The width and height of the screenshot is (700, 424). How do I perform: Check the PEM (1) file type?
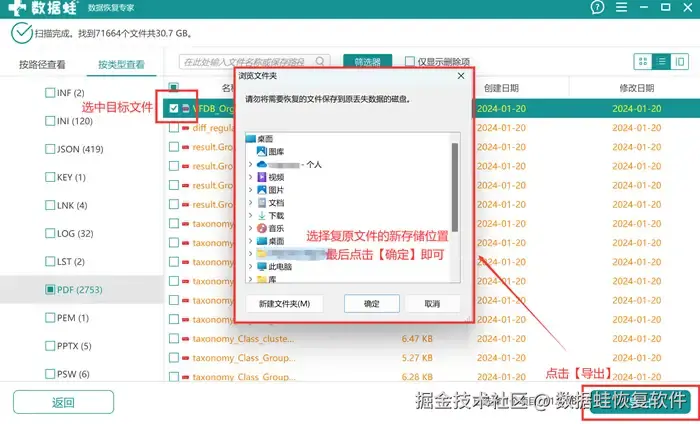50,318
